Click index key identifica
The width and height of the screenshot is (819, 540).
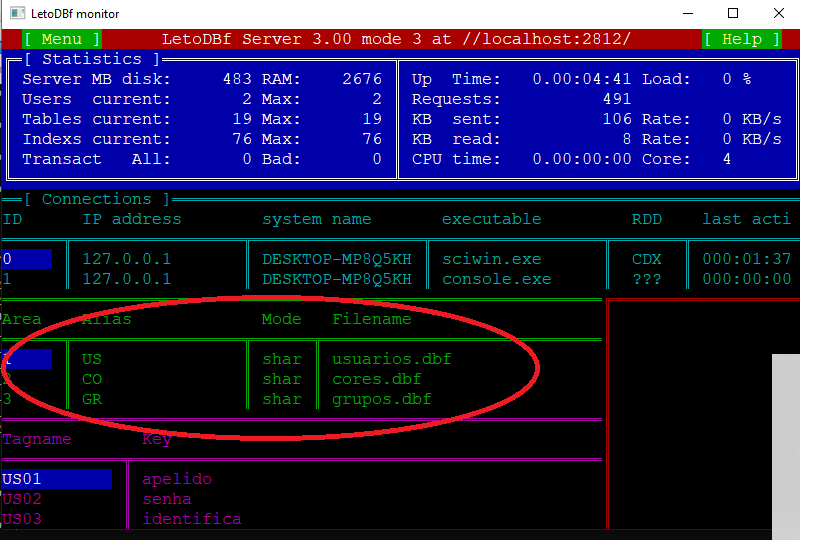coord(192,519)
